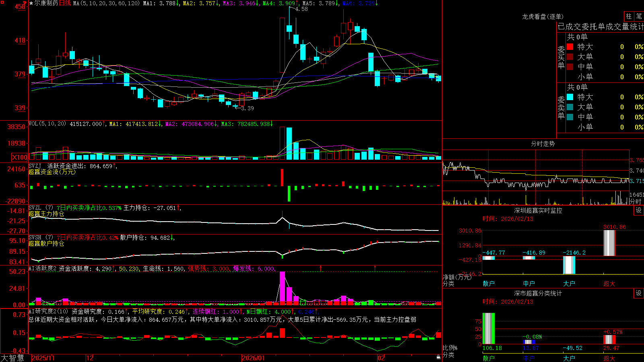Click the 中户 bar valued -416.89
This screenshot has height=362, width=644.
(x=529, y=258)
